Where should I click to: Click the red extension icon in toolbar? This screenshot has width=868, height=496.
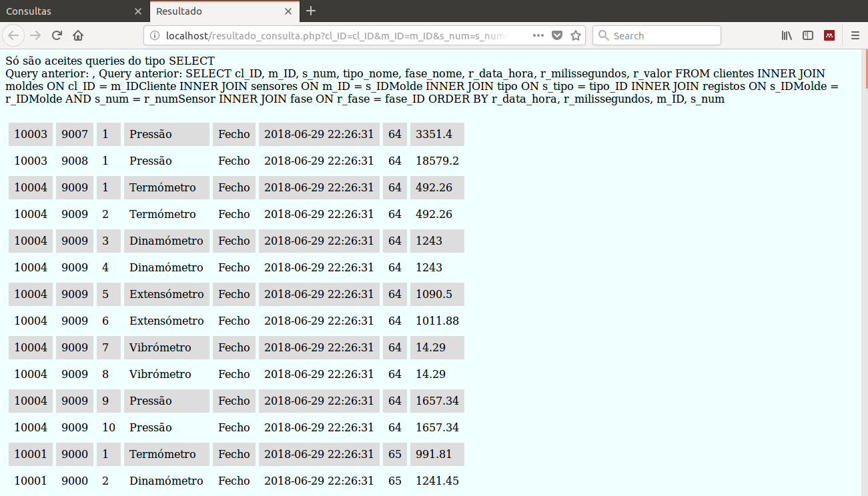pyautogui.click(x=829, y=35)
